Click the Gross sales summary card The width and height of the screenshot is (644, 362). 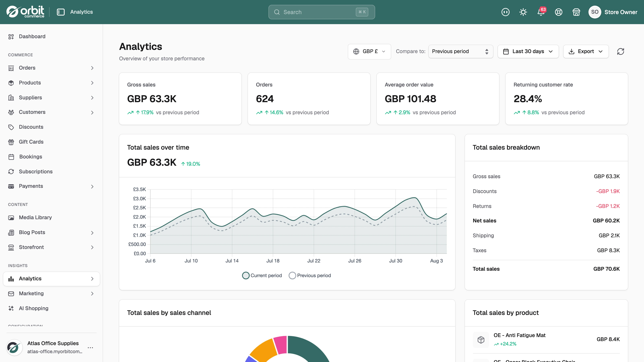click(x=180, y=99)
